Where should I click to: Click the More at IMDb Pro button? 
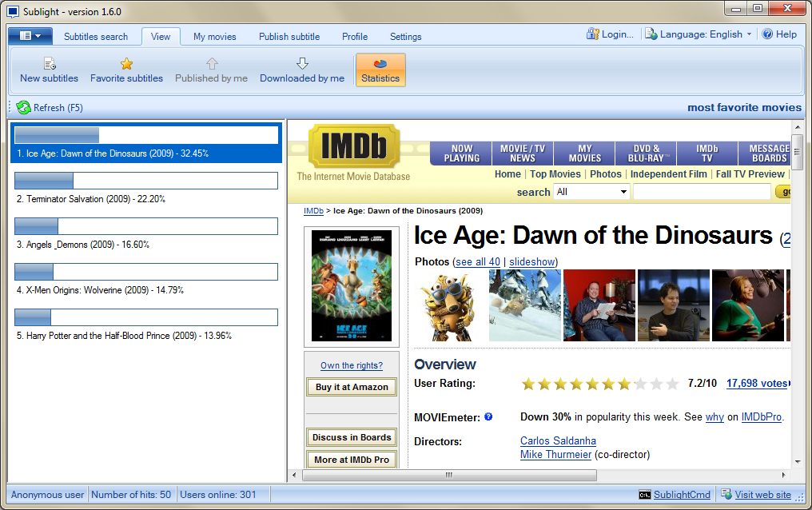tap(352, 460)
